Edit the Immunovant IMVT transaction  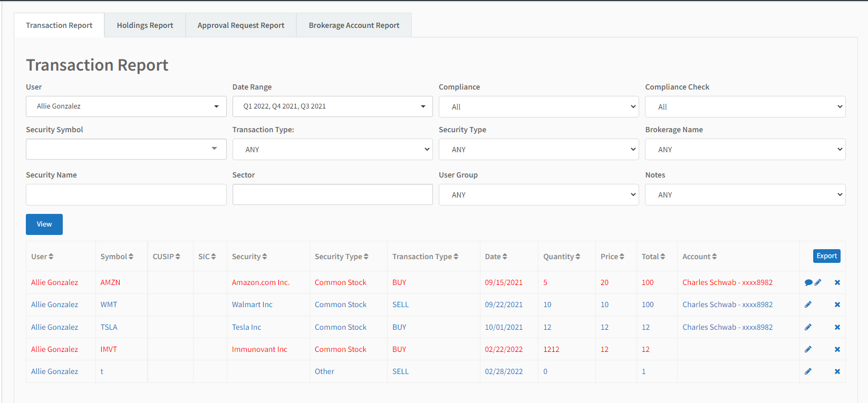808,349
